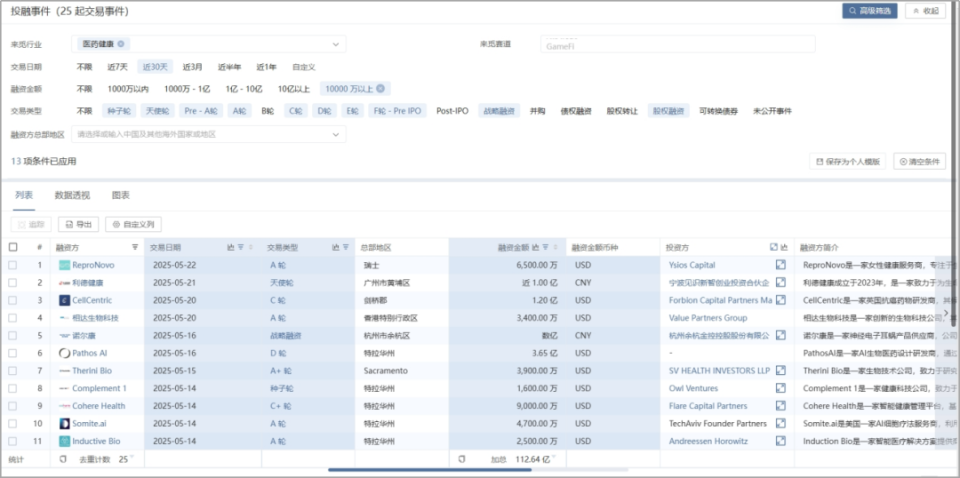960x478 pixels.
Task: Click 保存为个人模板 button
Action: pos(847,162)
